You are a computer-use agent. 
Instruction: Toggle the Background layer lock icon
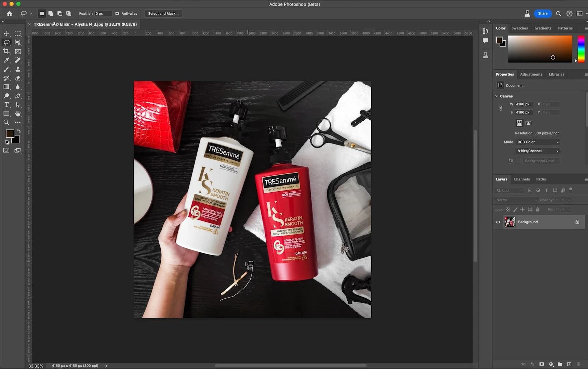coord(577,222)
